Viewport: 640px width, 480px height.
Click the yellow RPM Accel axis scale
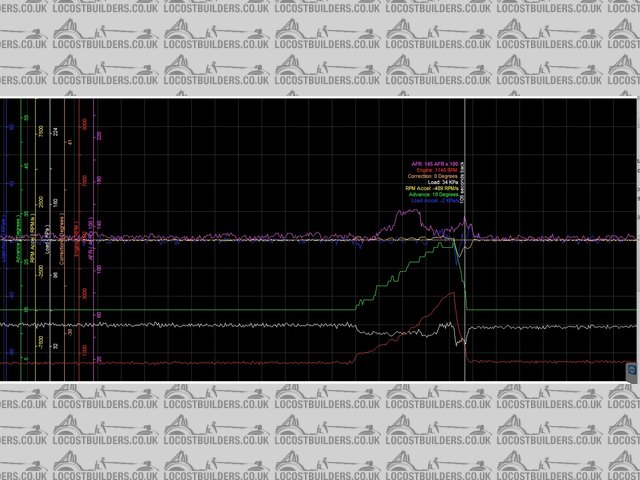36,240
